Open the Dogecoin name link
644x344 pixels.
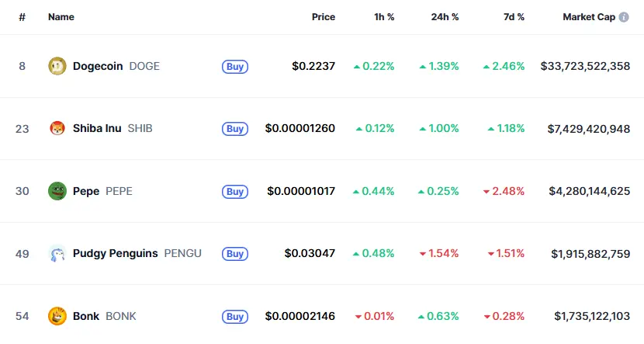[98, 66]
